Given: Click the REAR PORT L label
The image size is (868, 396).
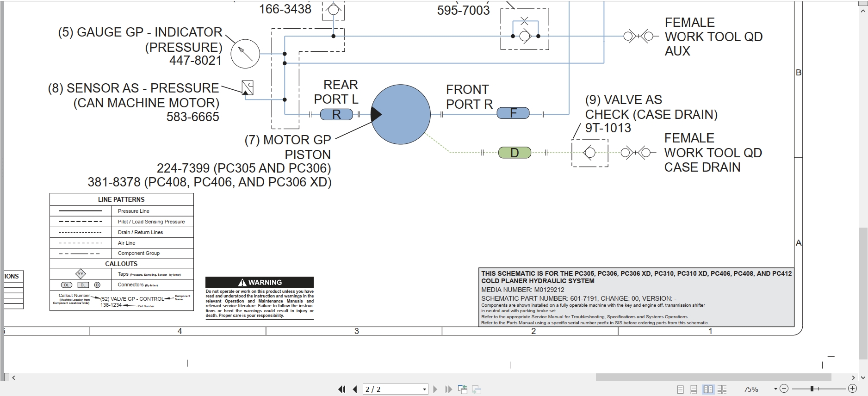Looking at the screenshot, I should pos(336,92).
